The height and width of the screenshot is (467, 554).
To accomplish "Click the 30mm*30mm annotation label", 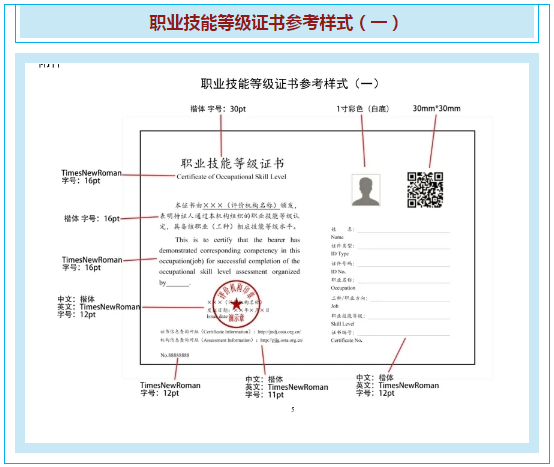I will (x=437, y=108).
